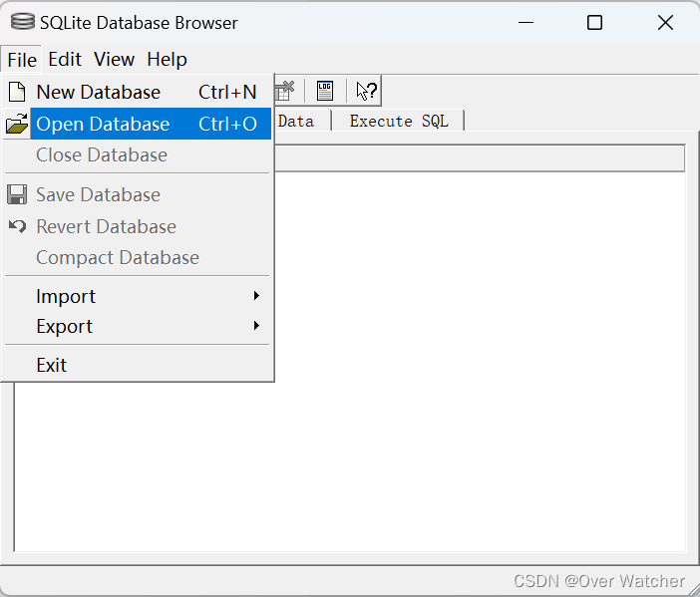Select Open Database menu entry

coord(138,124)
